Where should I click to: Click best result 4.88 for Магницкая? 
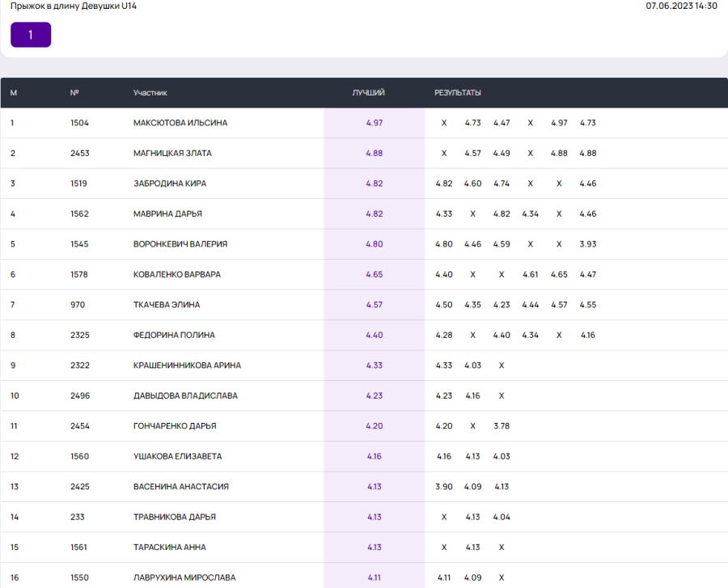[374, 154]
